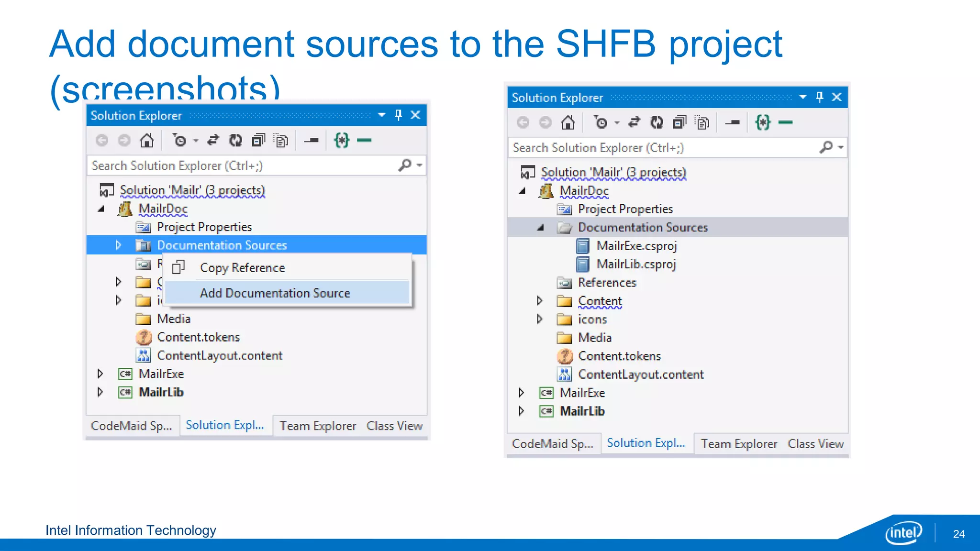Select Content.tokens in left tree
Image resolution: width=980 pixels, height=551 pixels.
click(198, 337)
